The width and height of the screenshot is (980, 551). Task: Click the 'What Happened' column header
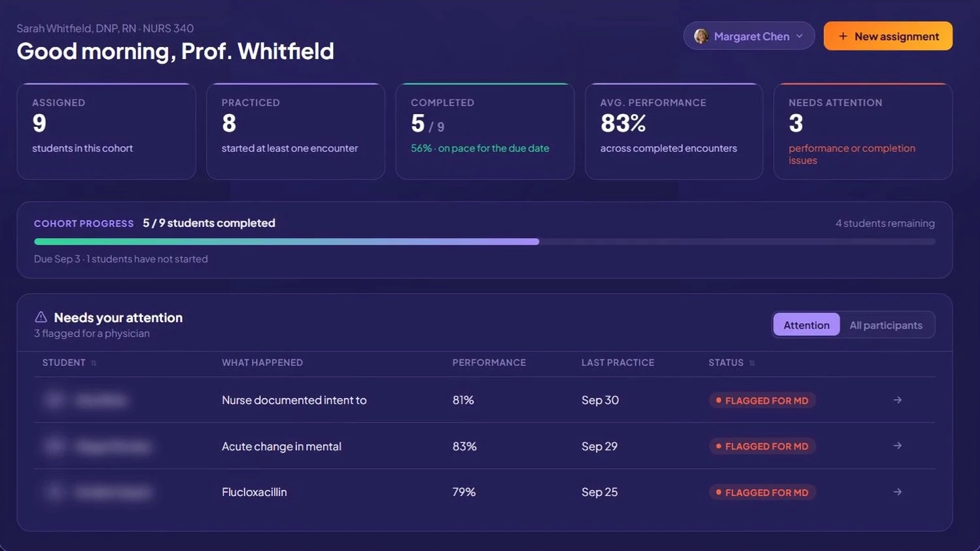[262, 363]
